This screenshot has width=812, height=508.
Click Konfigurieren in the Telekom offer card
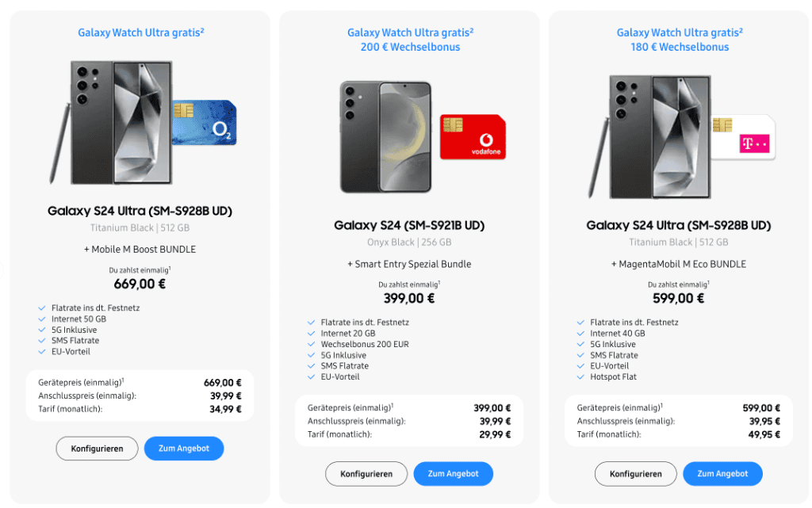point(635,474)
